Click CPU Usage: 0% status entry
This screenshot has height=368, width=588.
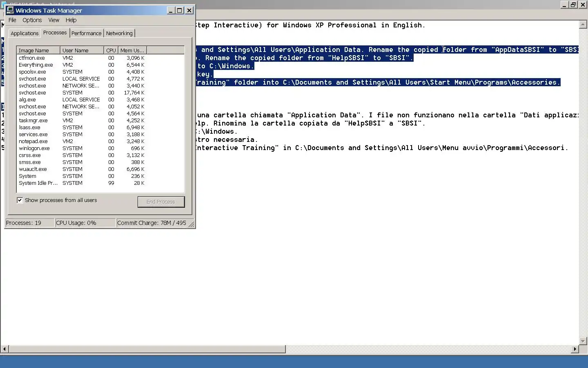tap(85, 223)
